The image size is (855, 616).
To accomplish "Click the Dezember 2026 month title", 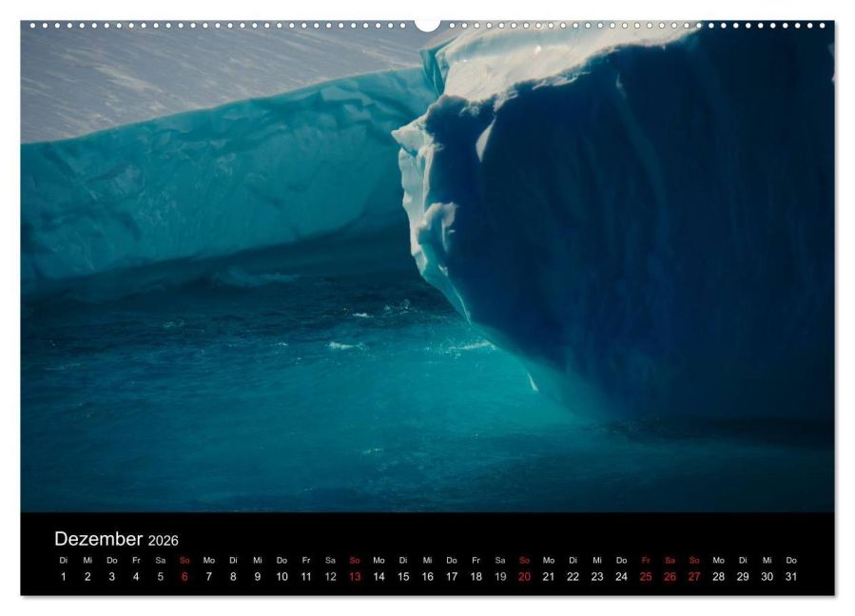I will pos(116,539).
